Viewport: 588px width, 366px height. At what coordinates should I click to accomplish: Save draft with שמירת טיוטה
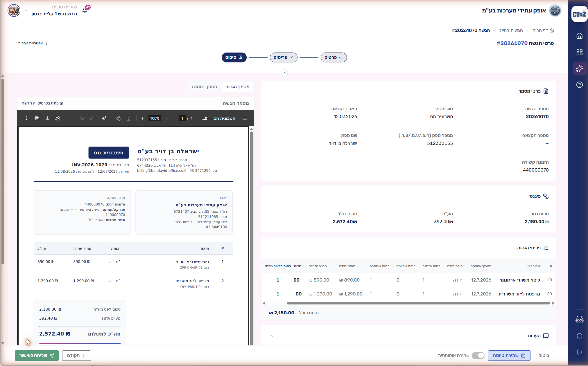coord(509,356)
